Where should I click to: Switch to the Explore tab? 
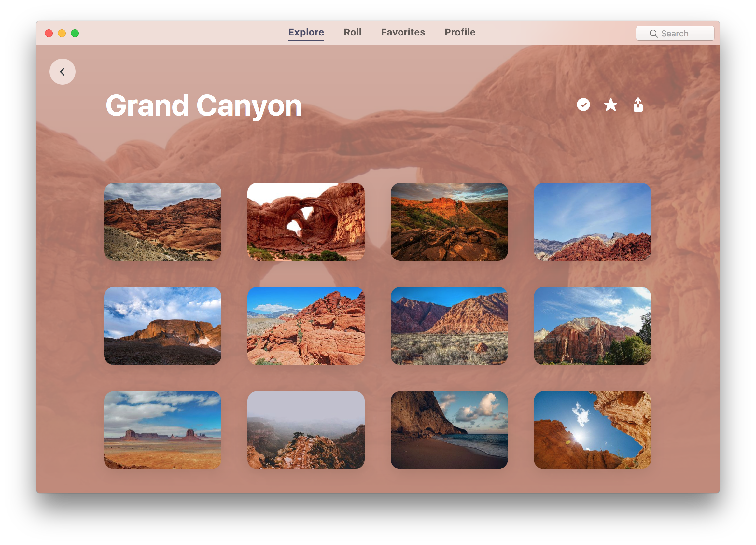[x=306, y=32]
